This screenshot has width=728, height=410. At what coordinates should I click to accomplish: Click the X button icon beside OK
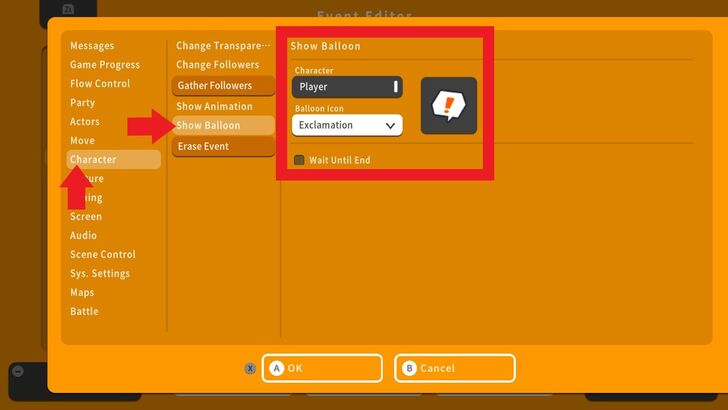[250, 368]
